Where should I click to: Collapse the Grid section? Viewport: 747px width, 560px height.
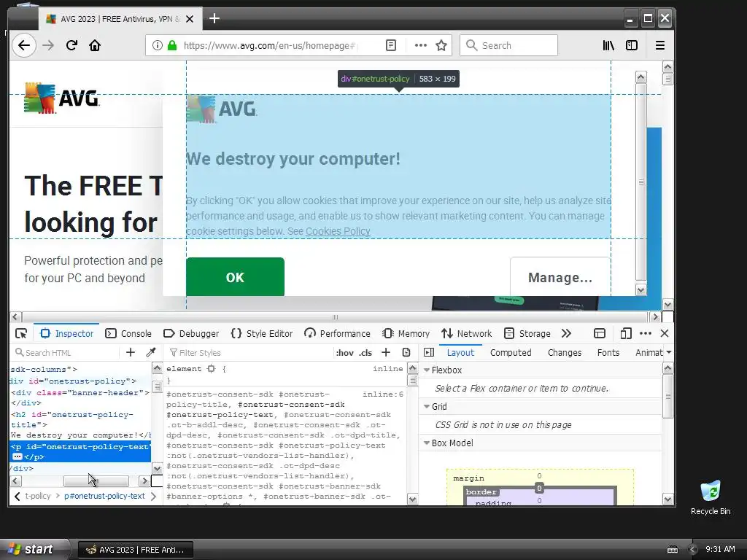pos(427,406)
